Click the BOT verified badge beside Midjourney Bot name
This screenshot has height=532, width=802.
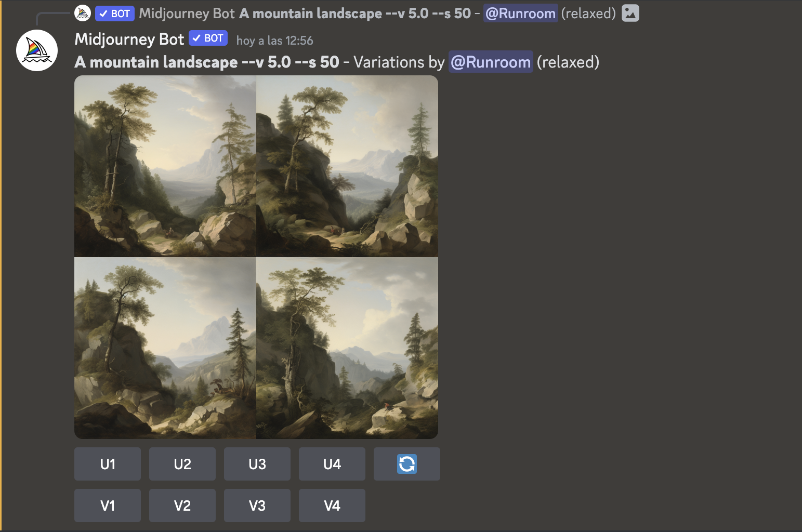[x=208, y=38]
